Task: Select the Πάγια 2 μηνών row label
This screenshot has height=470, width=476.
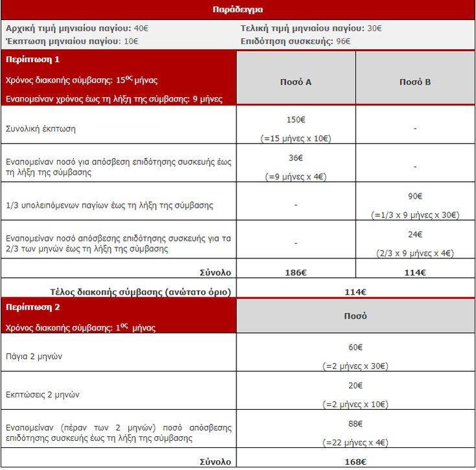Action: (34, 356)
